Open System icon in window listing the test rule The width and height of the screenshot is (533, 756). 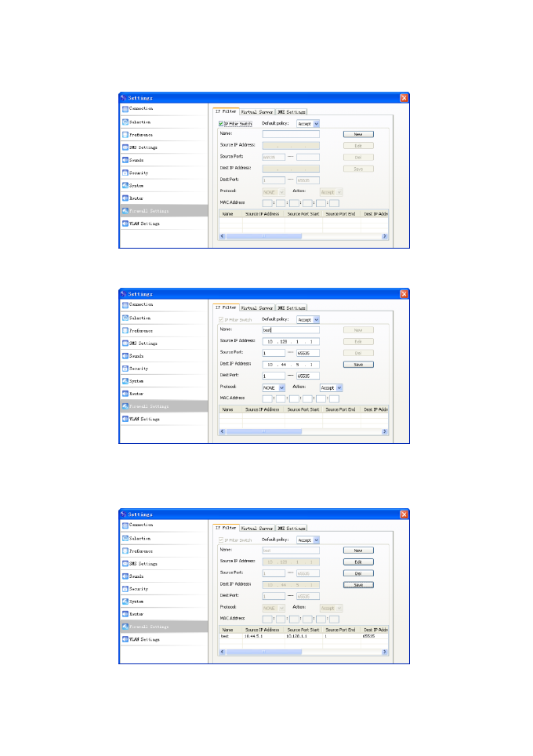(125, 602)
